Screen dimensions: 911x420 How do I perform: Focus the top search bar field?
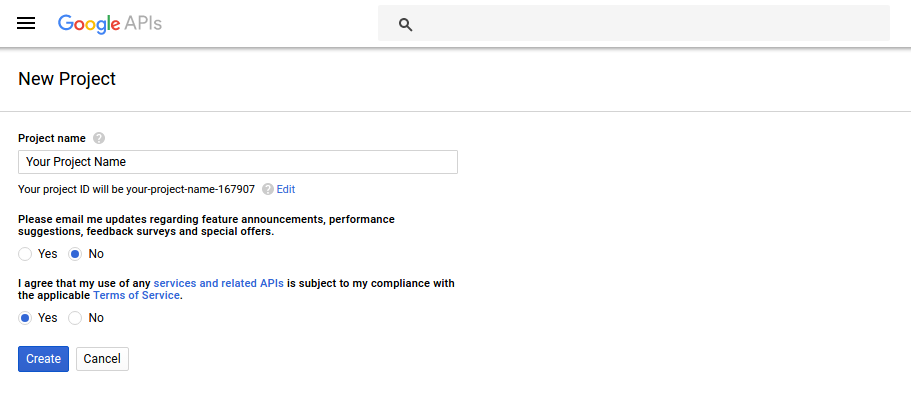(650, 24)
